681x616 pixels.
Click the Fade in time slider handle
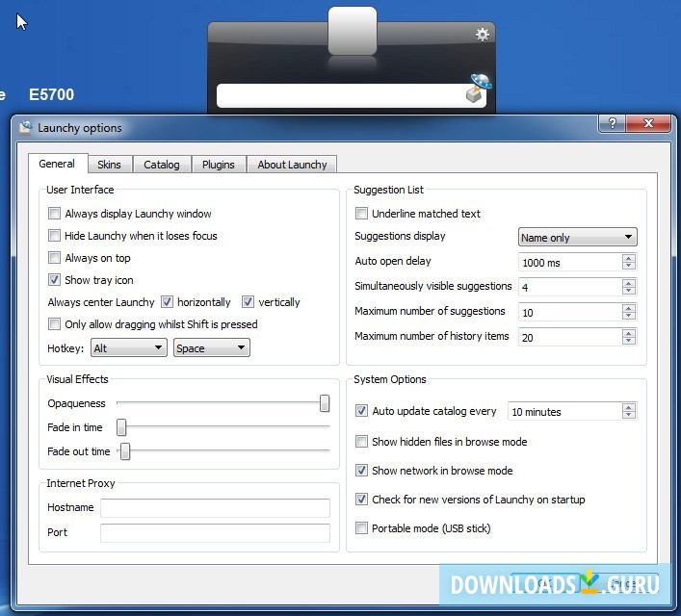coord(121,427)
